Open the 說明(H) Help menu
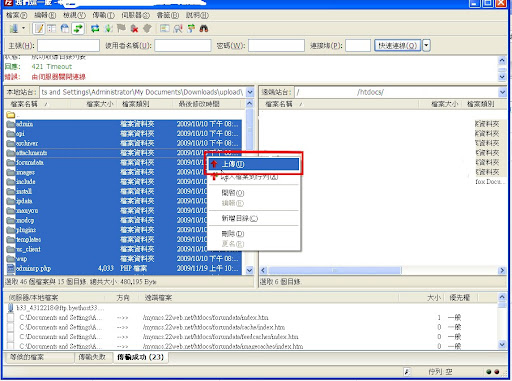Screen dimensions: 512x381 click(x=197, y=15)
